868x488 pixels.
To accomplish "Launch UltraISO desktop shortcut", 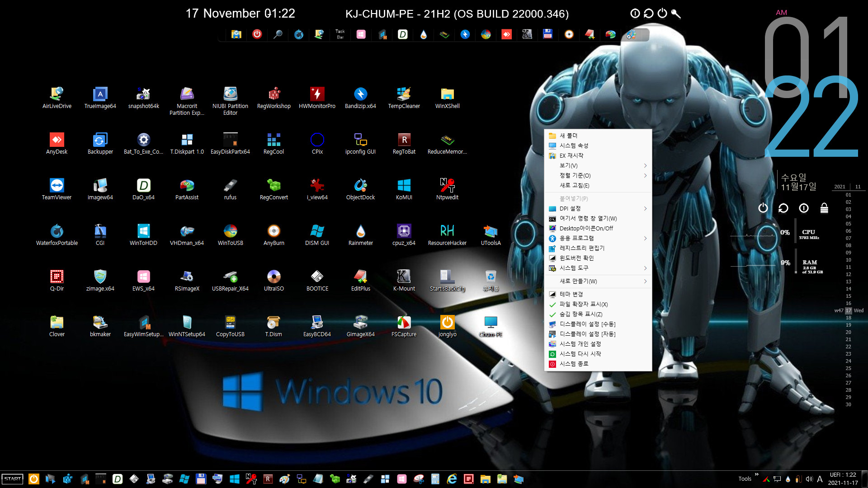I will pyautogui.click(x=274, y=280).
